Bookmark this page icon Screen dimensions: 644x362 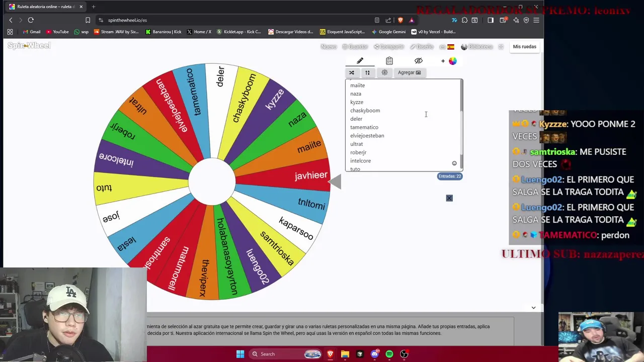tap(88, 20)
